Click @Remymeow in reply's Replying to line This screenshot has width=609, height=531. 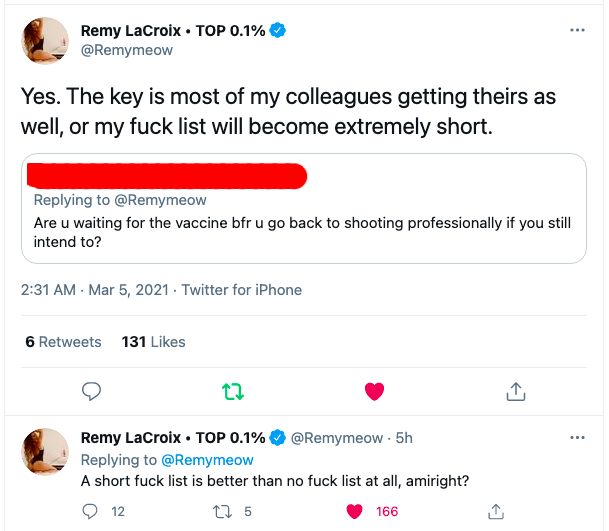[x=207, y=460]
